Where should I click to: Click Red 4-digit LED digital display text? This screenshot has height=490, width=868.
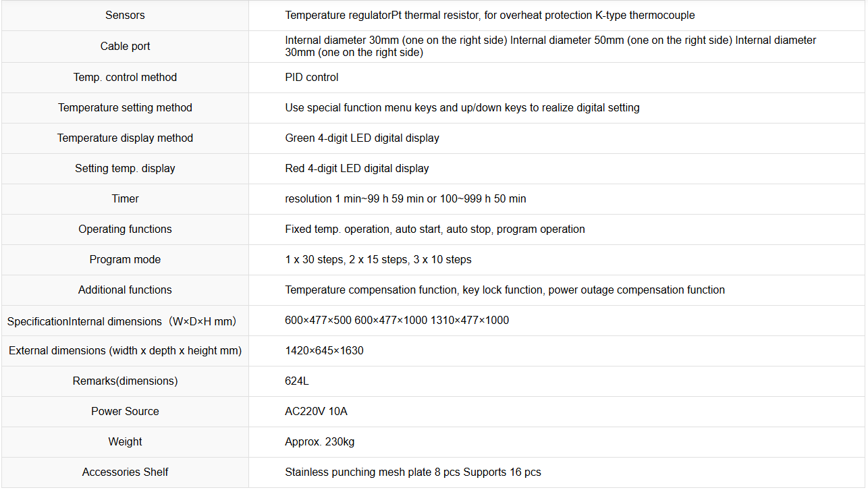coord(357,168)
